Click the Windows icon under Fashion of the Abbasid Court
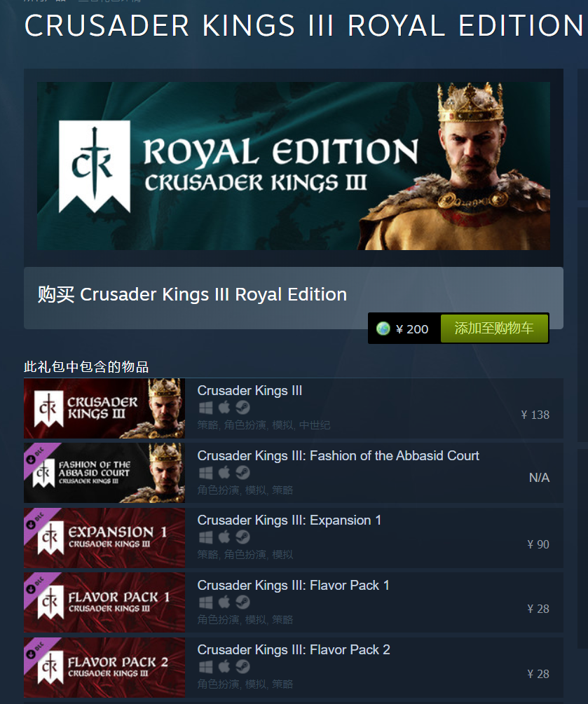Screen dimensions: 588x704 coord(206,473)
